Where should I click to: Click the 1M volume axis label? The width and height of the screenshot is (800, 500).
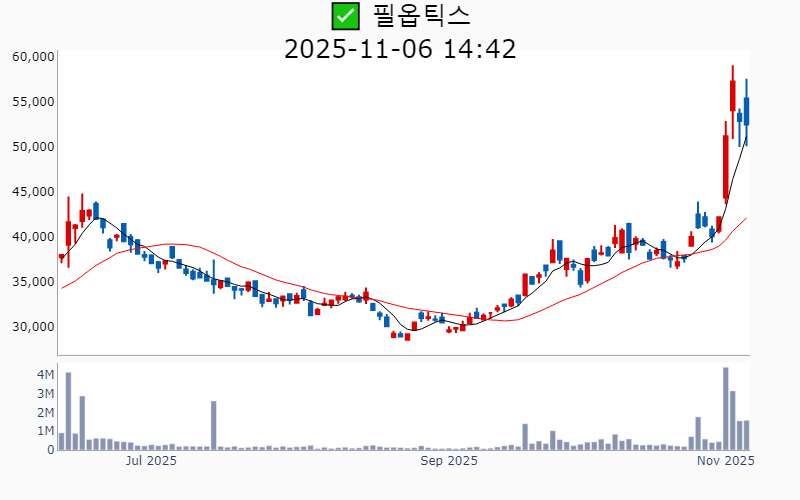45,431
